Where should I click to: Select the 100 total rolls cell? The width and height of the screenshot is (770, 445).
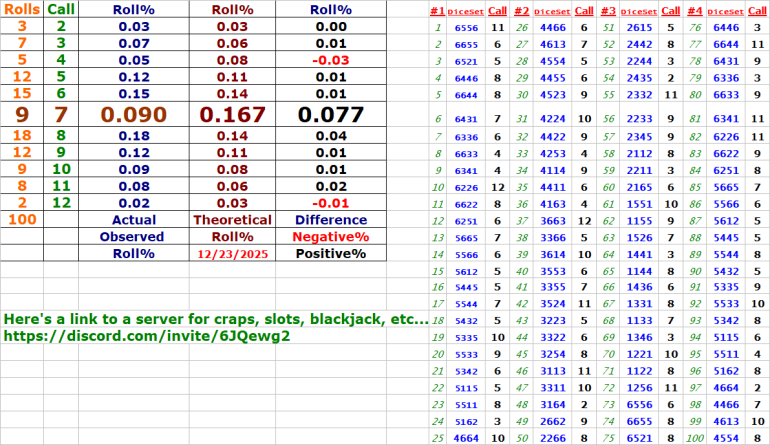[22, 219]
